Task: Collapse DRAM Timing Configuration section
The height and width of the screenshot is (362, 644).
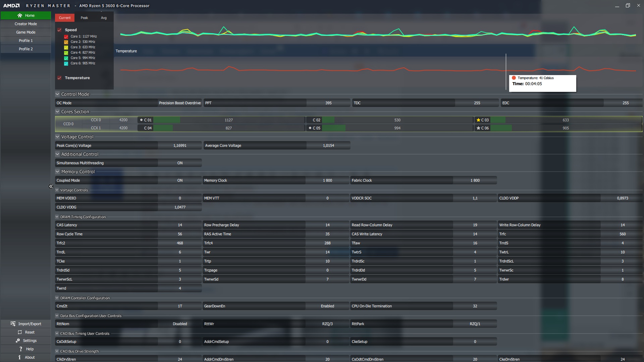Action: (x=57, y=217)
